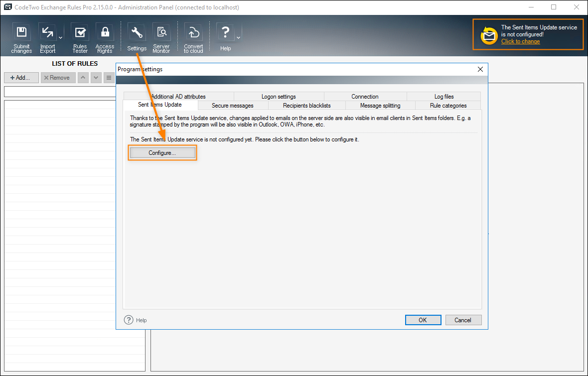Launch the Rules Tester

[80, 38]
